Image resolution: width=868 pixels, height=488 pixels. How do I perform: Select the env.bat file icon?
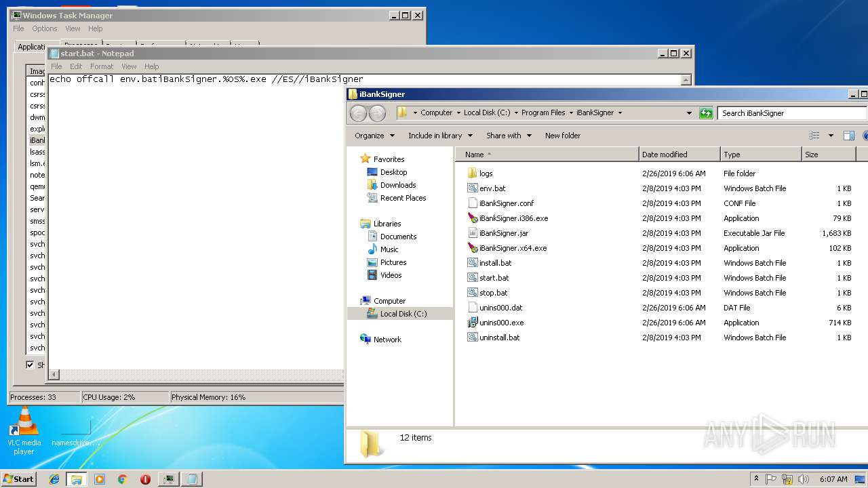coord(473,188)
